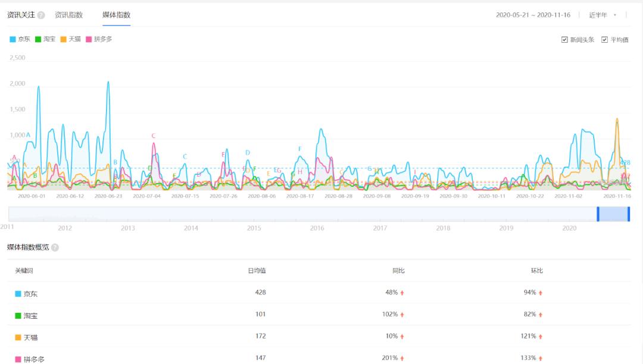Viewport: 643px width, 364px height.
Task: Click the blue F news marker
Action: pyautogui.click(x=299, y=149)
